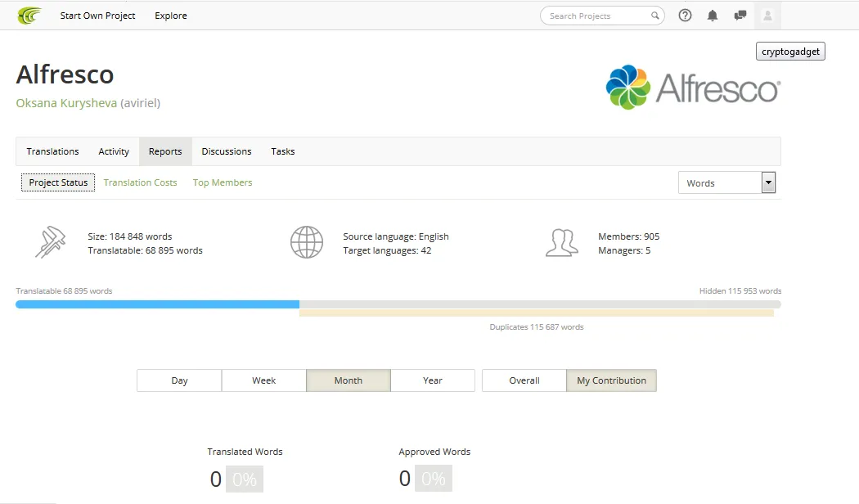Click the cryptogadget tooltip label
The width and height of the screenshot is (859, 504).
click(x=790, y=52)
